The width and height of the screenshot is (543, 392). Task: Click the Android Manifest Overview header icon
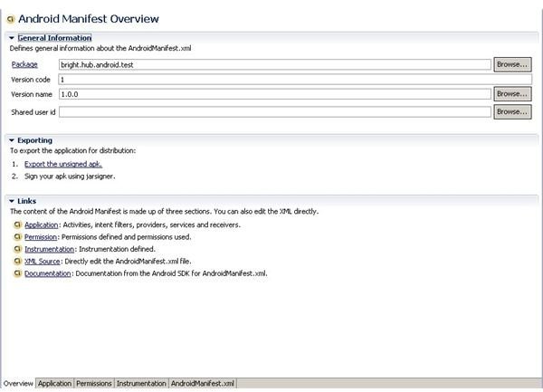pyautogui.click(x=11, y=19)
